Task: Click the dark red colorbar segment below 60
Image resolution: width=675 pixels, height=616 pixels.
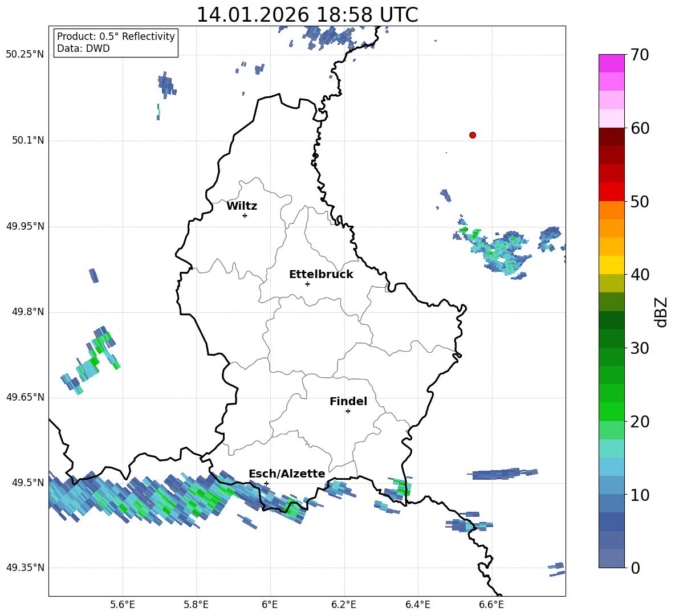Action: (x=611, y=137)
